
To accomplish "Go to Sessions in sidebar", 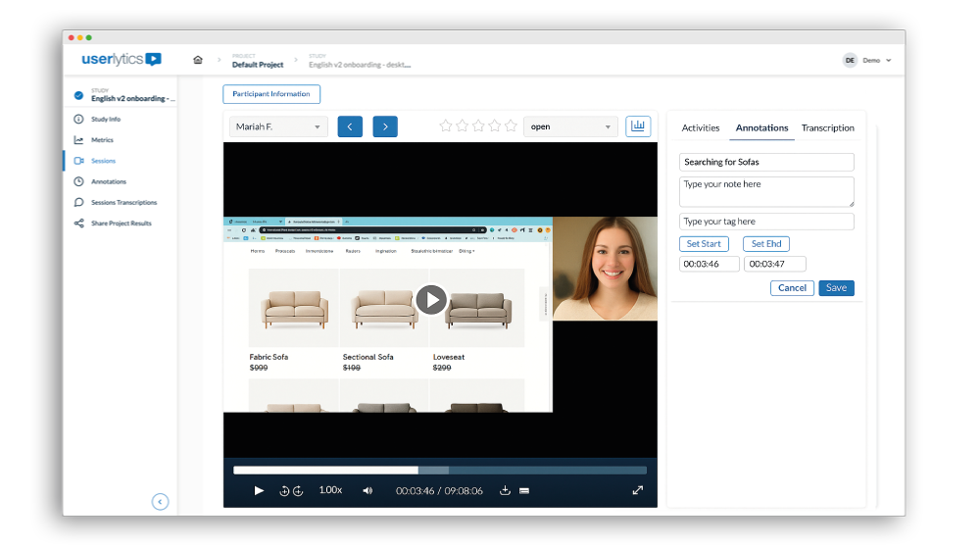I will [103, 161].
